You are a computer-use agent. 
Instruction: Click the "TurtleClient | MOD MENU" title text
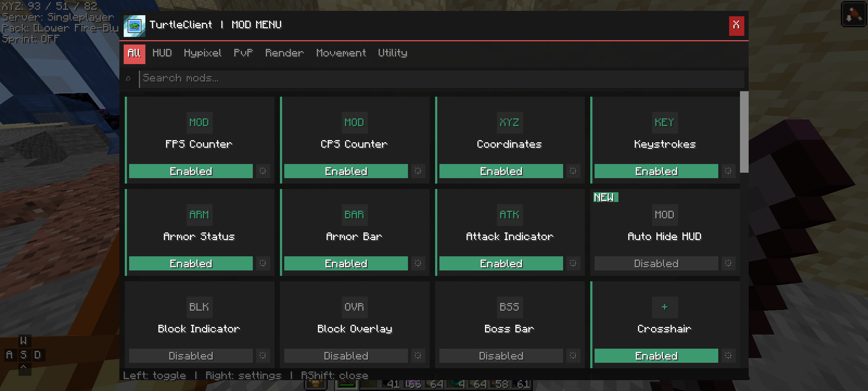point(216,25)
